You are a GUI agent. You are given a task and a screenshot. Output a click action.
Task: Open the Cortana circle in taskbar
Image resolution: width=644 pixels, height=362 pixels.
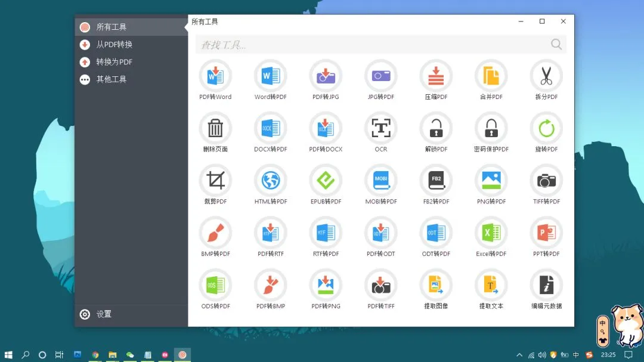42,355
